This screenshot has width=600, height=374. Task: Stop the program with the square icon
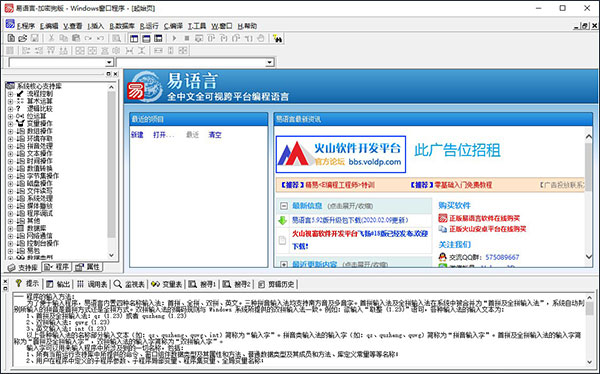[x=187, y=38]
